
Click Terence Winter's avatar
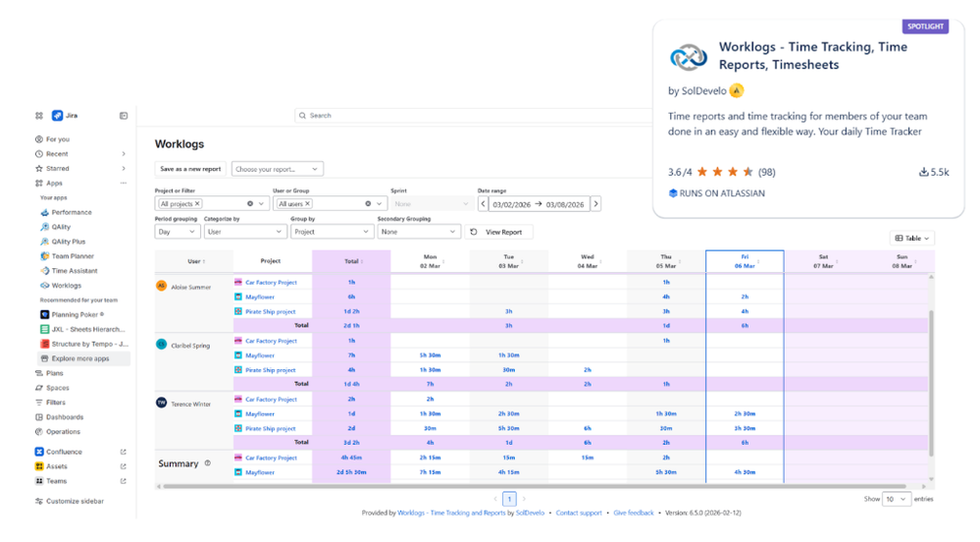(161, 403)
